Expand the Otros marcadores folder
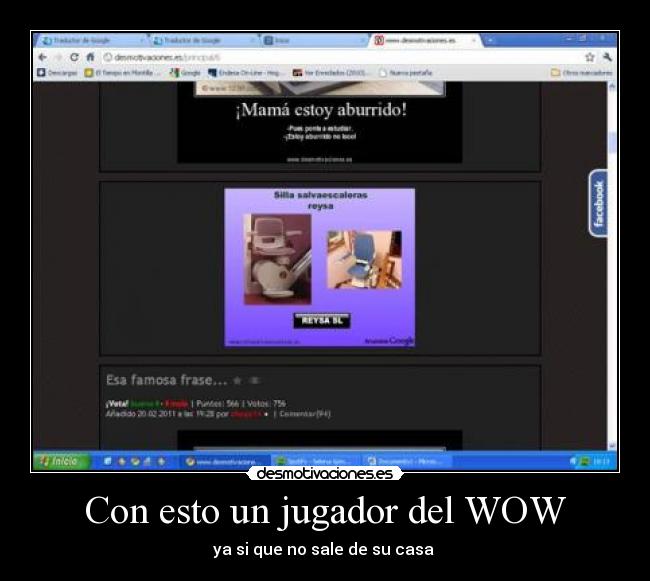Image resolution: width=650 pixels, height=581 pixels. click(581, 73)
